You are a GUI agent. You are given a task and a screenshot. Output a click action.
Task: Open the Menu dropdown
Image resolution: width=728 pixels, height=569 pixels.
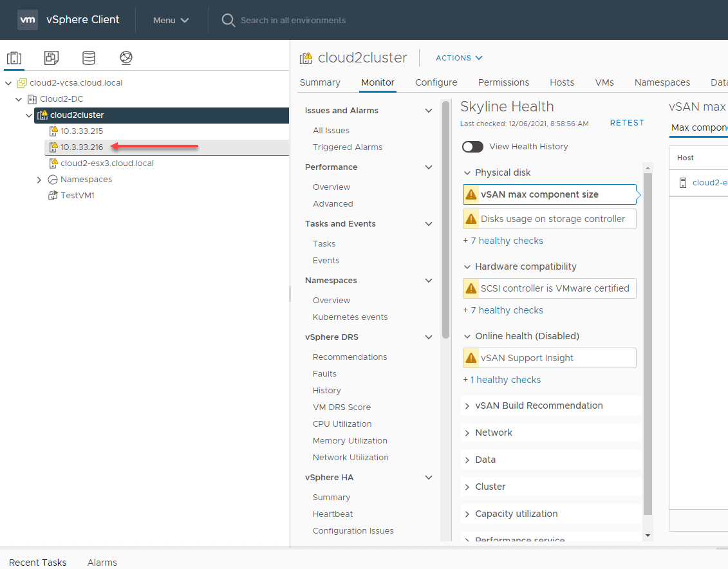pos(171,20)
